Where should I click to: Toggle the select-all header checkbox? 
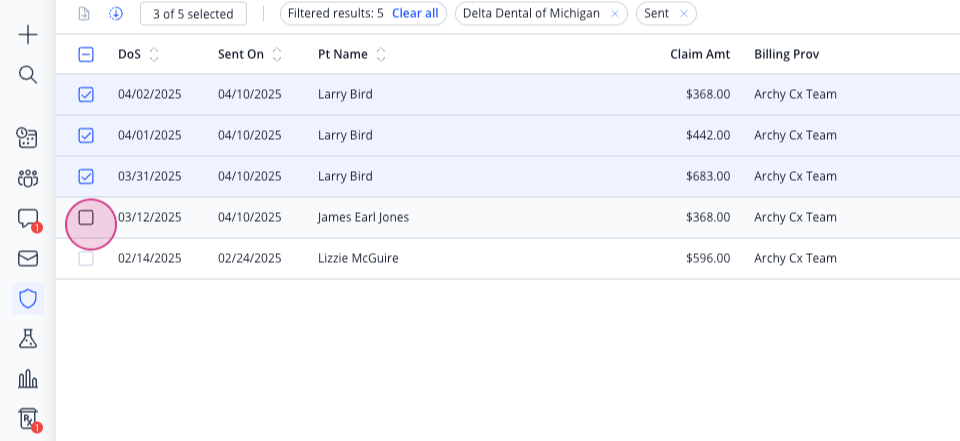pos(86,55)
